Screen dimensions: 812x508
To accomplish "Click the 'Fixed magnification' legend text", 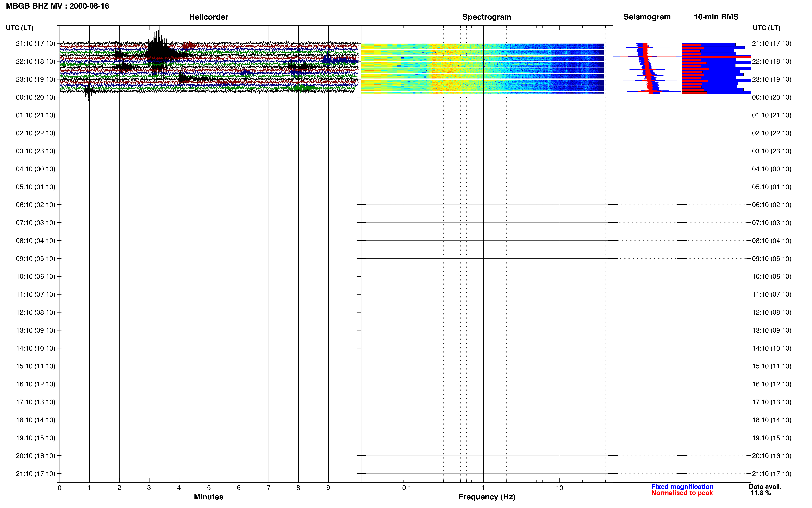I will 682,486.
